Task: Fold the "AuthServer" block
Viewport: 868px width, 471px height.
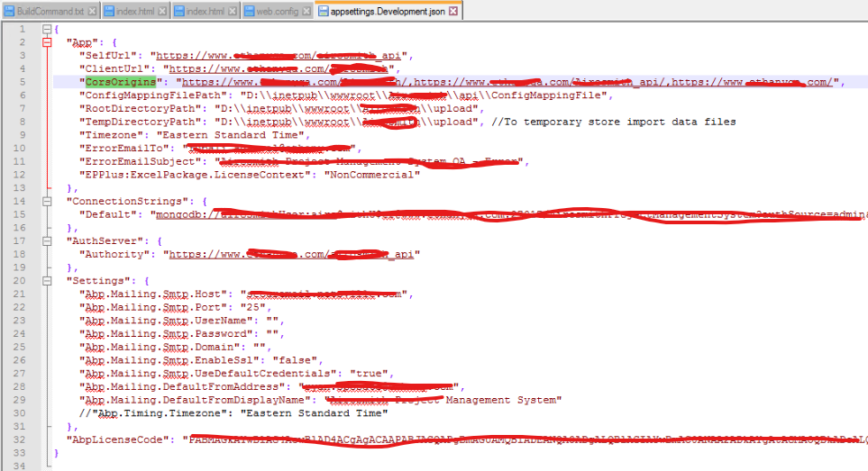Action: point(47,240)
